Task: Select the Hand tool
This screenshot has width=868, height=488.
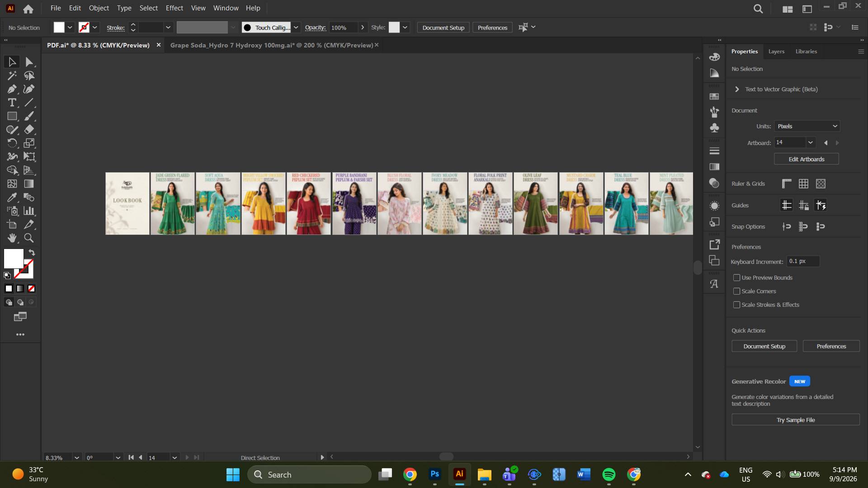Action: (12, 238)
